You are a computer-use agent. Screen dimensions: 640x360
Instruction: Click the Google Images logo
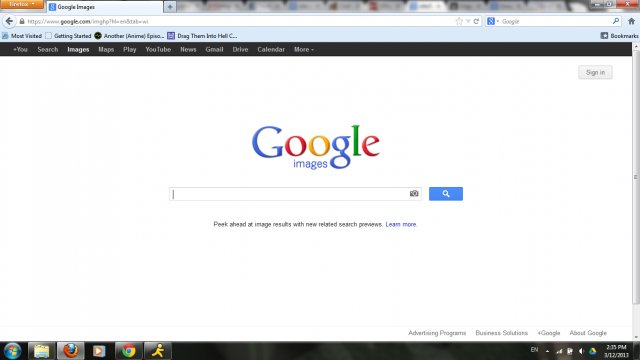click(x=316, y=147)
